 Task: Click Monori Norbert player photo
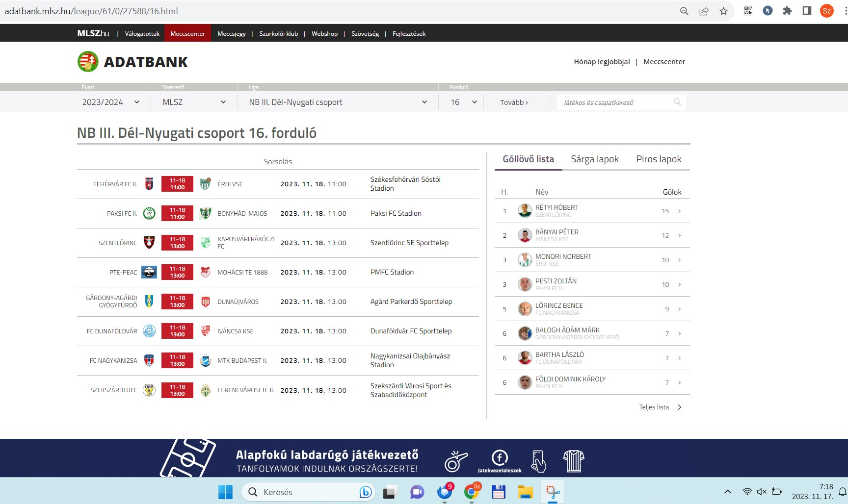pos(525,260)
